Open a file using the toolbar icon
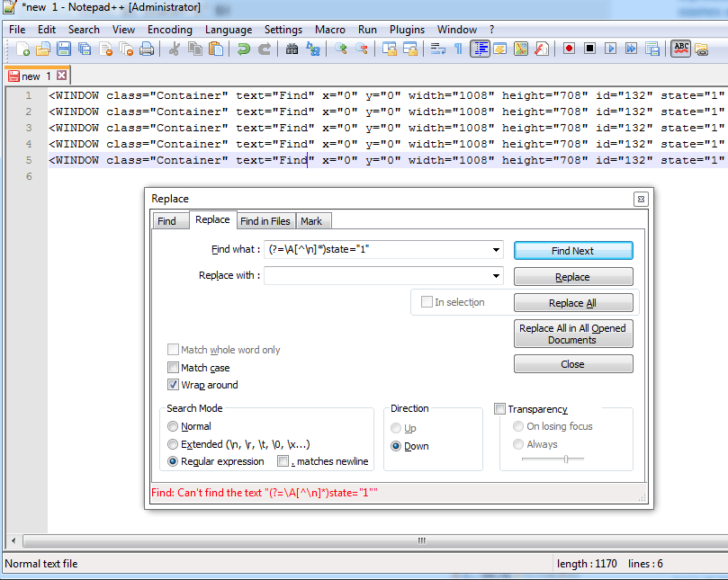This screenshot has height=580, width=728. (43, 49)
